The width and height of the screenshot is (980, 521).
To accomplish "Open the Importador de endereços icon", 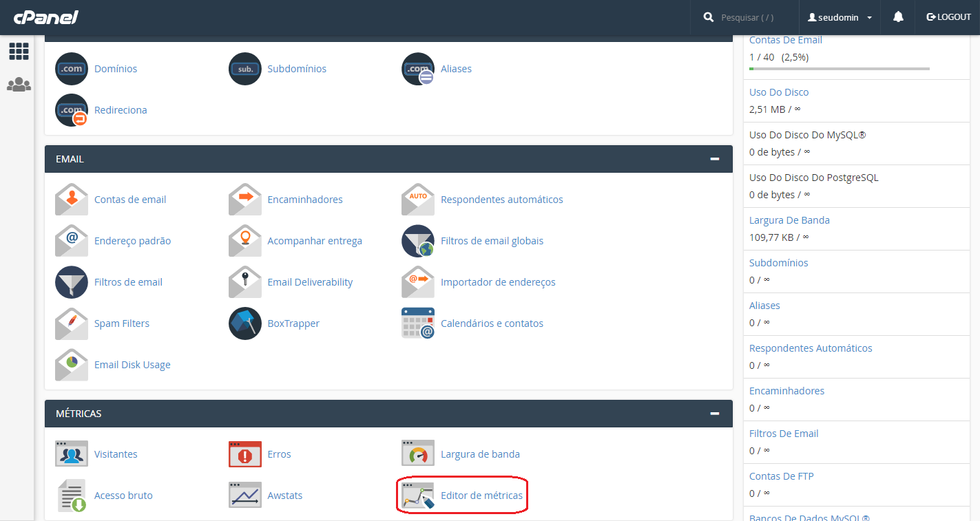I will 418,282.
